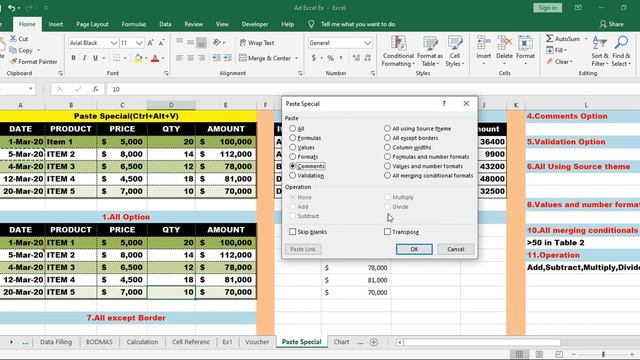Open the Fill Color bucket swatch
640x360 pixels.
(138, 58)
